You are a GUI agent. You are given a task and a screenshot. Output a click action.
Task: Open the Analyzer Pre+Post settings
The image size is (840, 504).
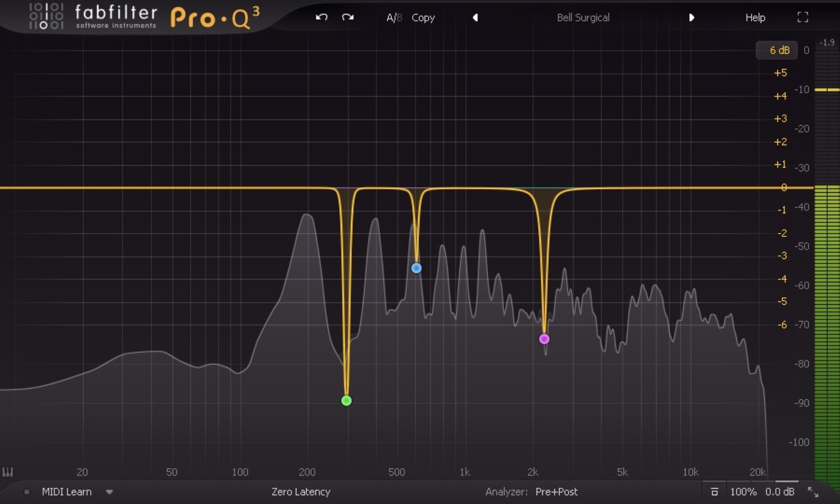click(556, 492)
